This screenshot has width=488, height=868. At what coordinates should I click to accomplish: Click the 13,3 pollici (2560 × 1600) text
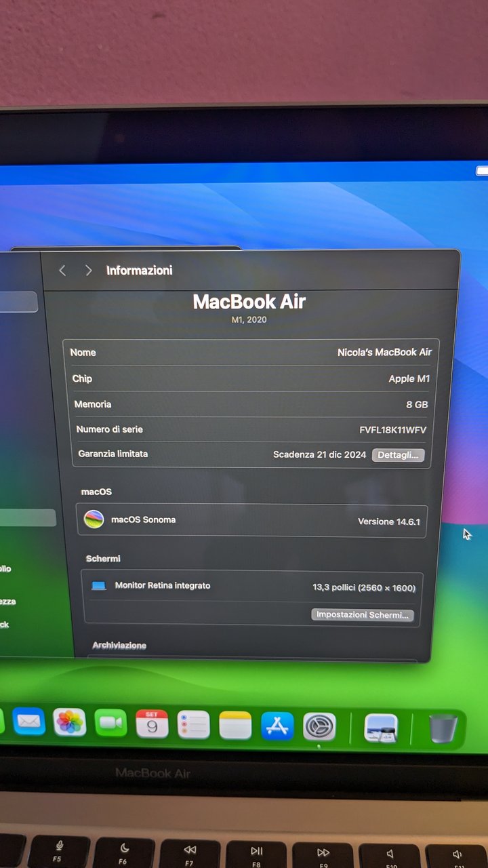pos(364,587)
